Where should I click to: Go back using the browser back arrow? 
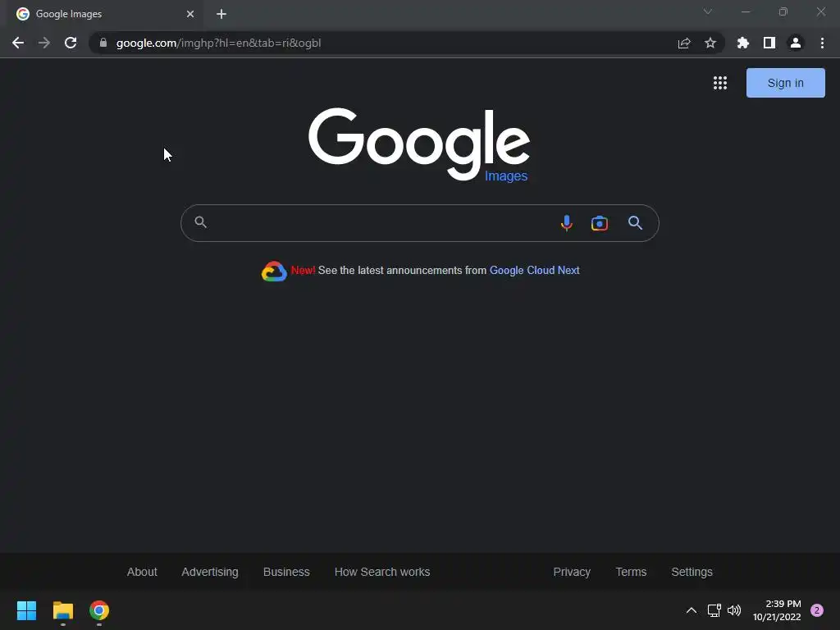tap(18, 43)
